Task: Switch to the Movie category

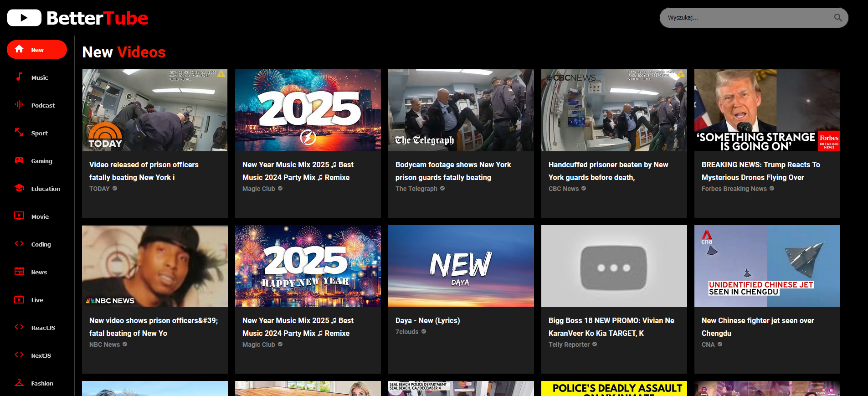Action: pos(40,216)
